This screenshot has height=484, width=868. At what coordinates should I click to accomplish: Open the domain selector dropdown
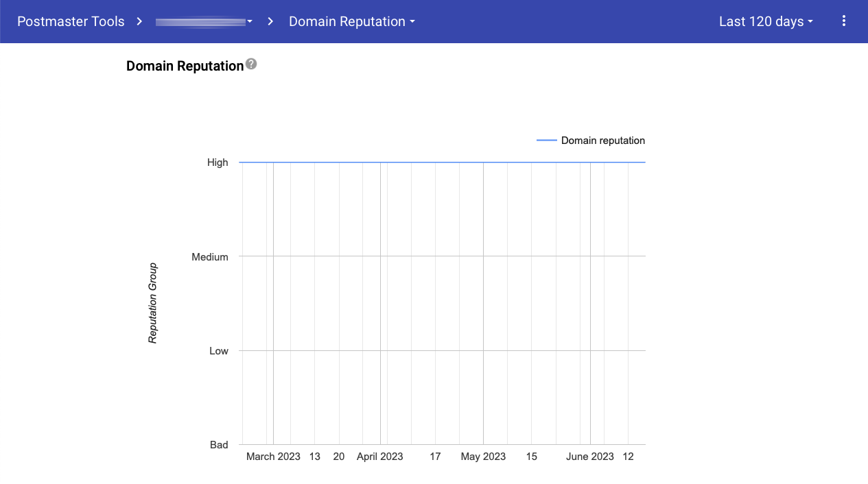pos(203,21)
